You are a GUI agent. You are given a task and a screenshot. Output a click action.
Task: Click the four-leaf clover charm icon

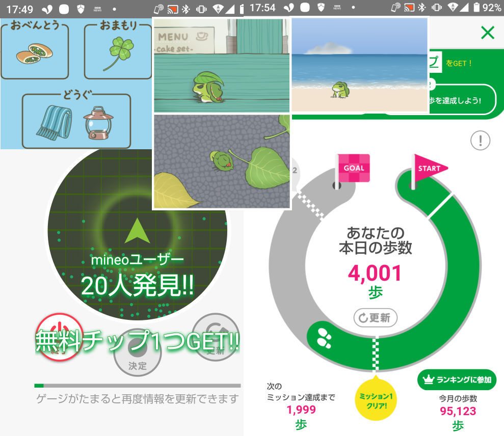tap(117, 54)
